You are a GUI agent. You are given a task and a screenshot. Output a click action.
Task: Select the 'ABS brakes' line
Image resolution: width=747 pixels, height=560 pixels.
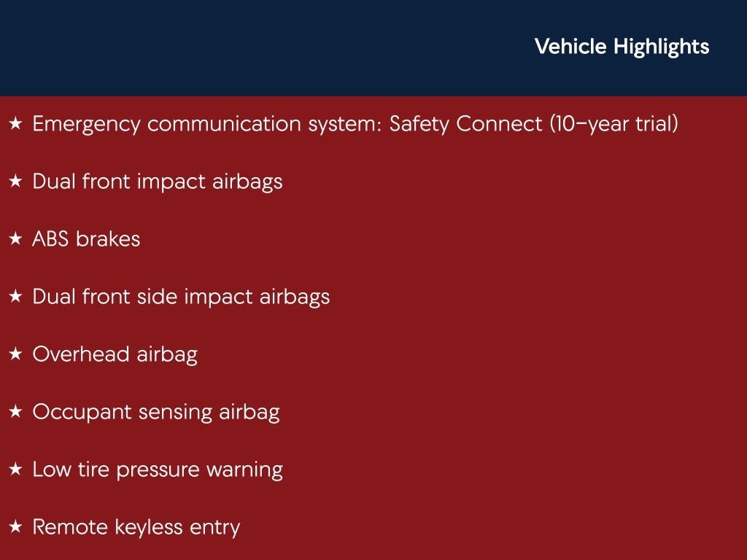[86, 239]
